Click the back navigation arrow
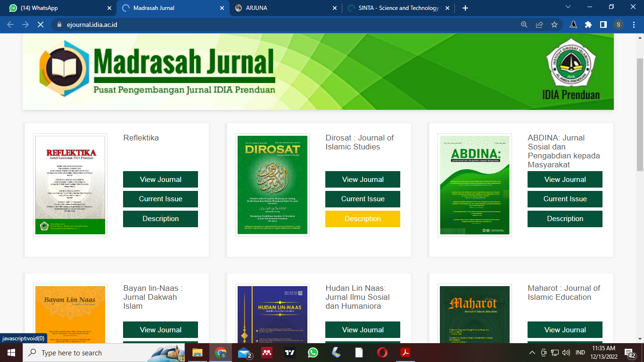Viewport: 644px width, 362px height. pyautogui.click(x=10, y=25)
